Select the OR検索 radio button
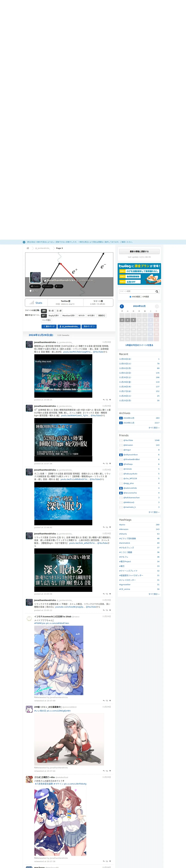Viewport: 186px width, 868px height. tap(141, 297)
